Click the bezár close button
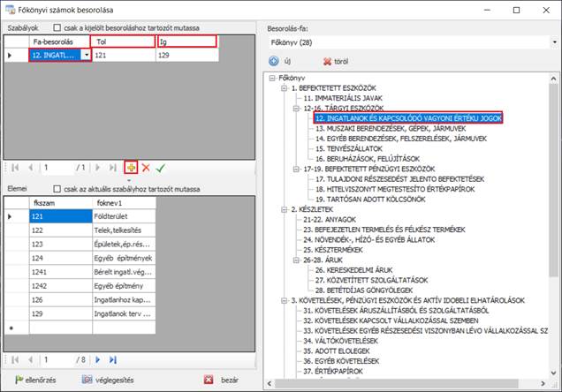Viewport: 562px width, 392px height. tap(221, 380)
